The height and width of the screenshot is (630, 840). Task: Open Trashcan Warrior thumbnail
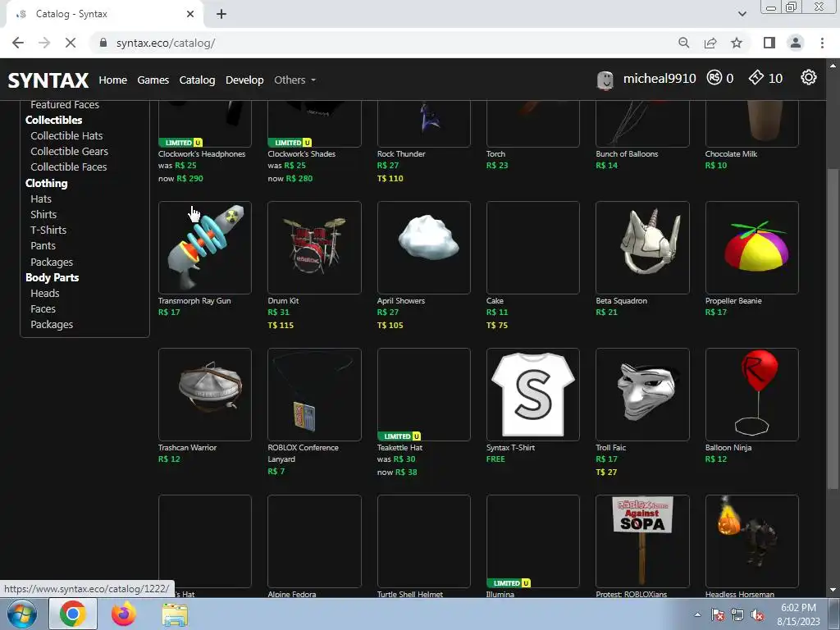204,395
